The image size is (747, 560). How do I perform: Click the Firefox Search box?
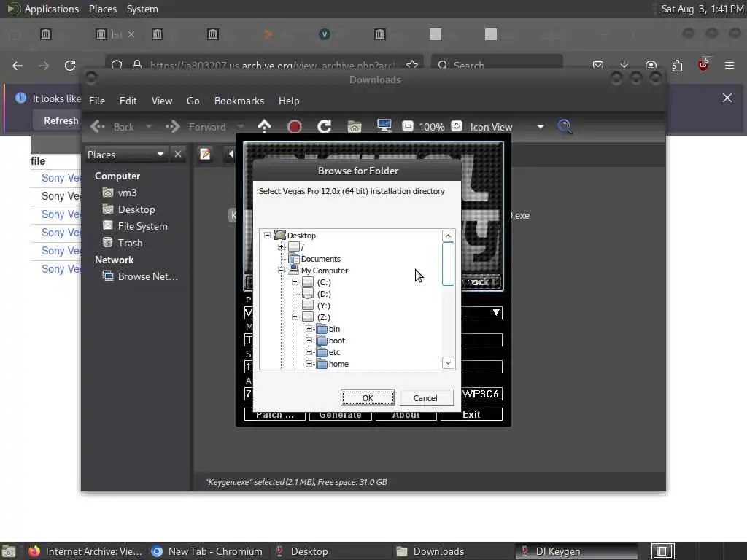pos(497,65)
